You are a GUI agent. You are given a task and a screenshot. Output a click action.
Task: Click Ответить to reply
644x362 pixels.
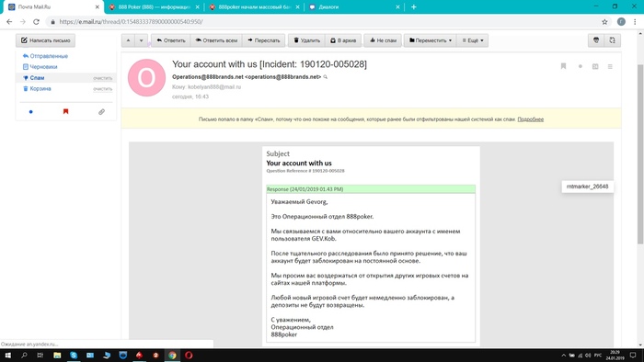[x=171, y=40]
